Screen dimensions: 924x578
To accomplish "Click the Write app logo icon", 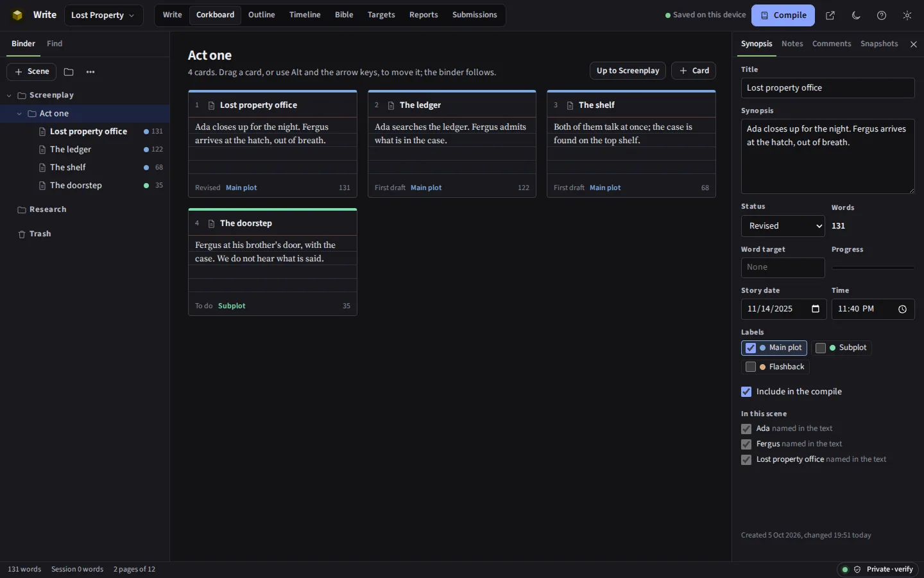I will click(x=17, y=15).
